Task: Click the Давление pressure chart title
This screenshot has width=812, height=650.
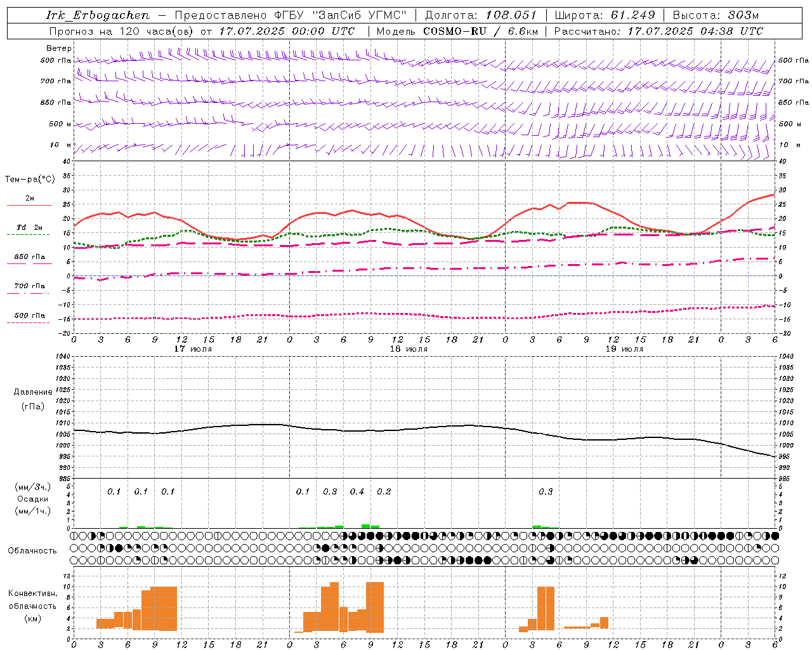Action: click(33, 392)
